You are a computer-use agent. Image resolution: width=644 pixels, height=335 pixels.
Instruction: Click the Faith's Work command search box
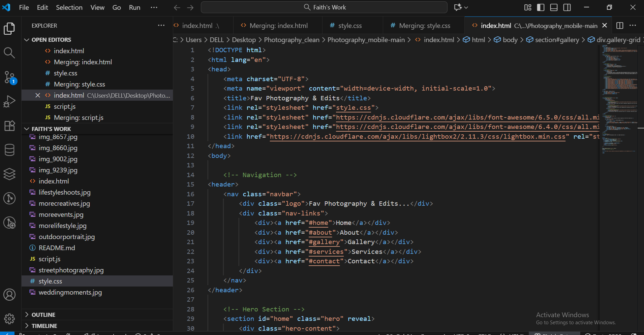[x=324, y=7]
